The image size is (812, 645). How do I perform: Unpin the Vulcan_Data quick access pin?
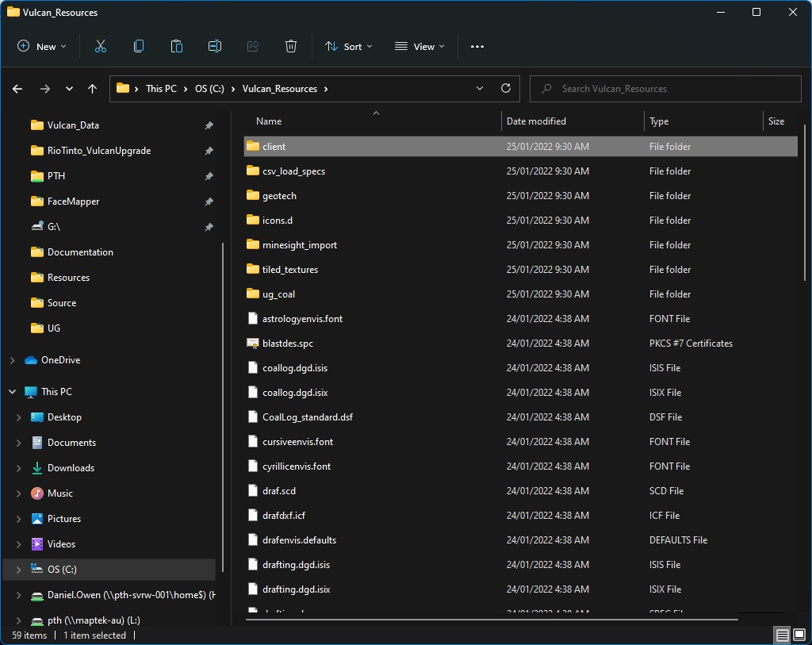click(209, 125)
